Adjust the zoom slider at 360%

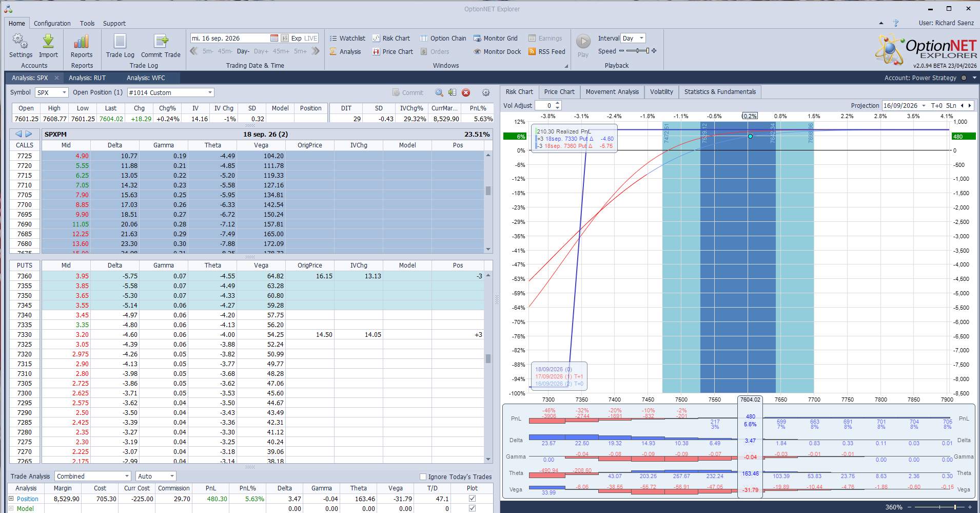[940, 507]
